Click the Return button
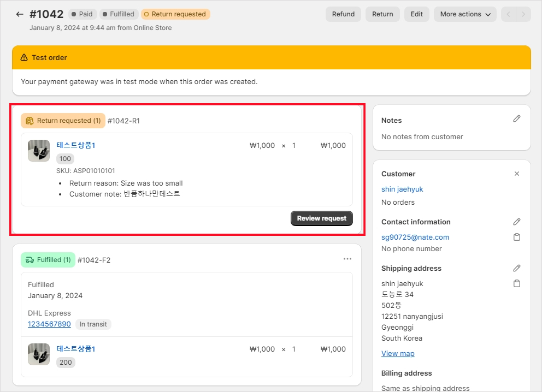Screen dimensions: 542x392 point(382,14)
